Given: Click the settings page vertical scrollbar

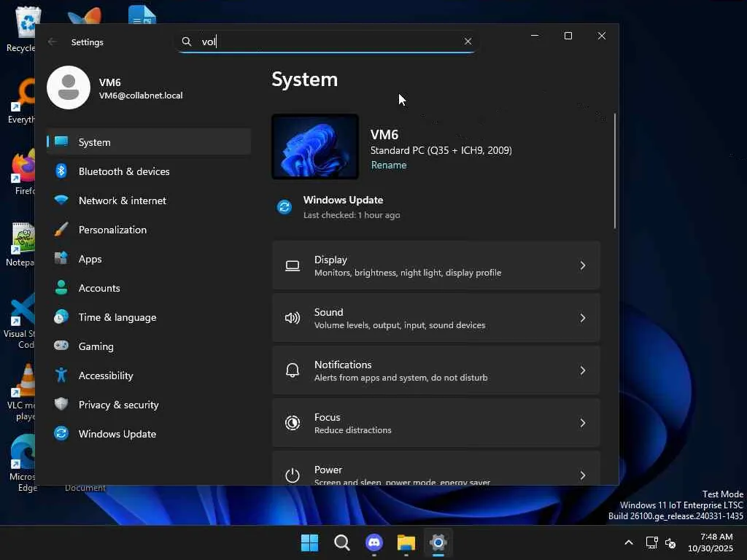Looking at the screenshot, I should coord(615,171).
